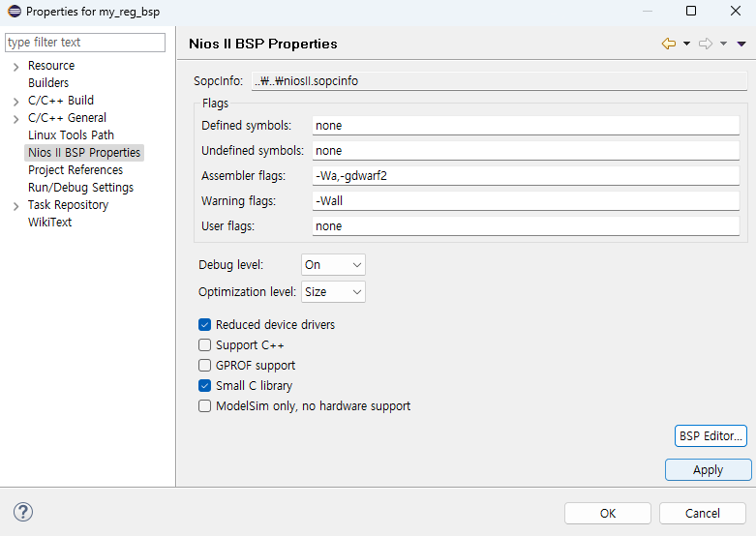Click the BSP Editor... button

click(x=711, y=435)
